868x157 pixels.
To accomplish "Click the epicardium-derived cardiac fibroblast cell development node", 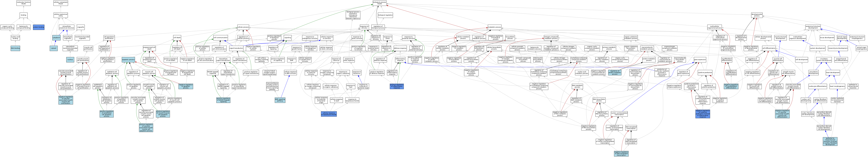I will click(x=824, y=127).
